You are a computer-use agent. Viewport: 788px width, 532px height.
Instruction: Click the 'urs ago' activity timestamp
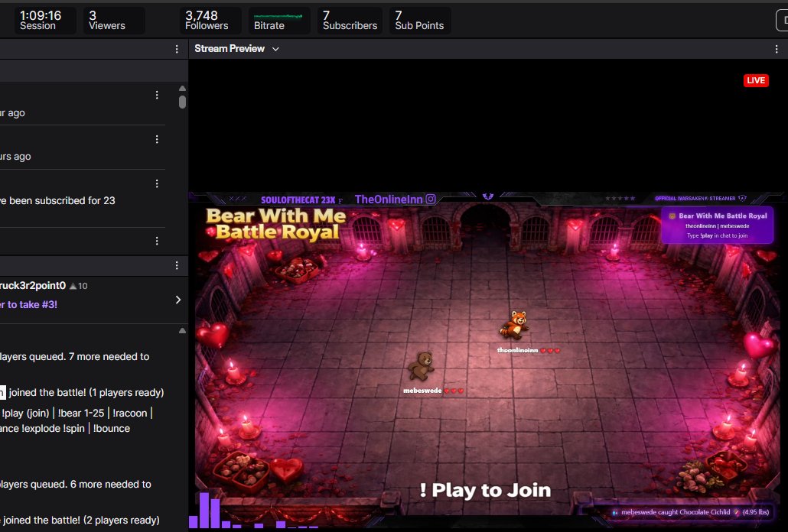pyautogui.click(x=15, y=157)
